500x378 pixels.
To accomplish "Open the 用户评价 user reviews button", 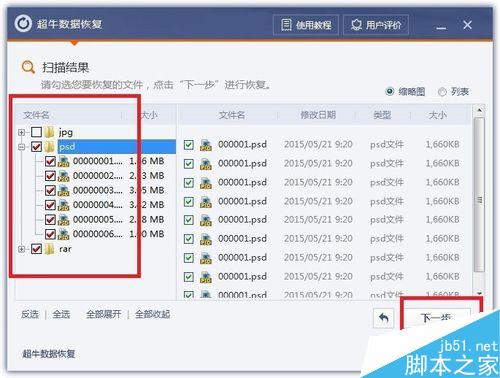I will (x=376, y=25).
